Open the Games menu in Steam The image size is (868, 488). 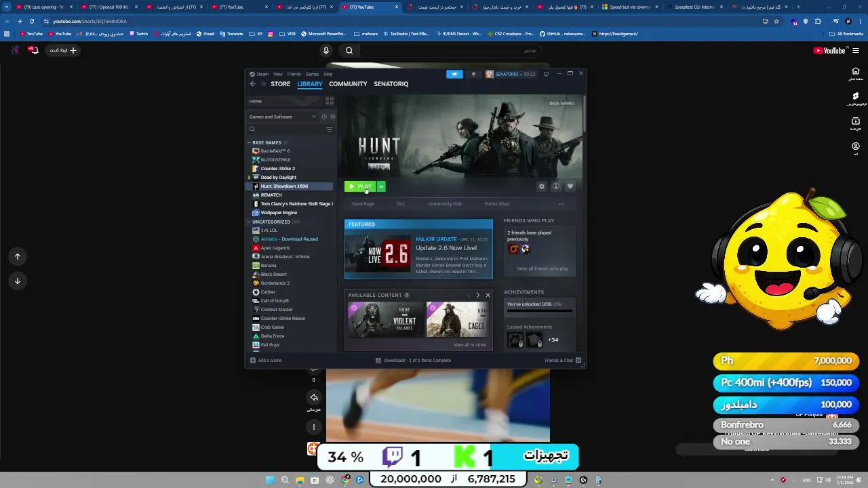[312, 74]
